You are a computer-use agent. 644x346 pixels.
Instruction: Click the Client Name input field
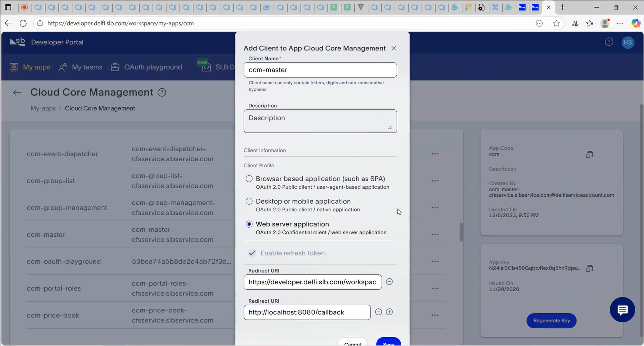(x=320, y=70)
